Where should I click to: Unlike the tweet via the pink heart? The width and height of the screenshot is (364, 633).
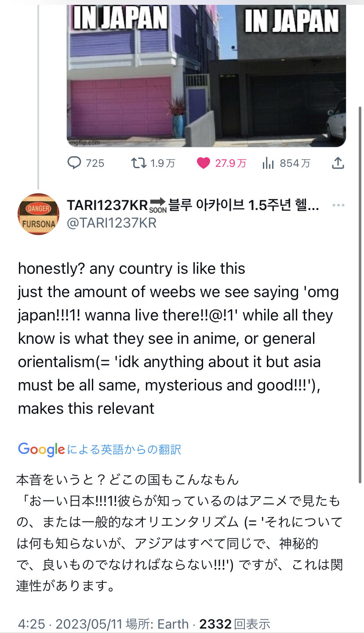click(x=203, y=163)
